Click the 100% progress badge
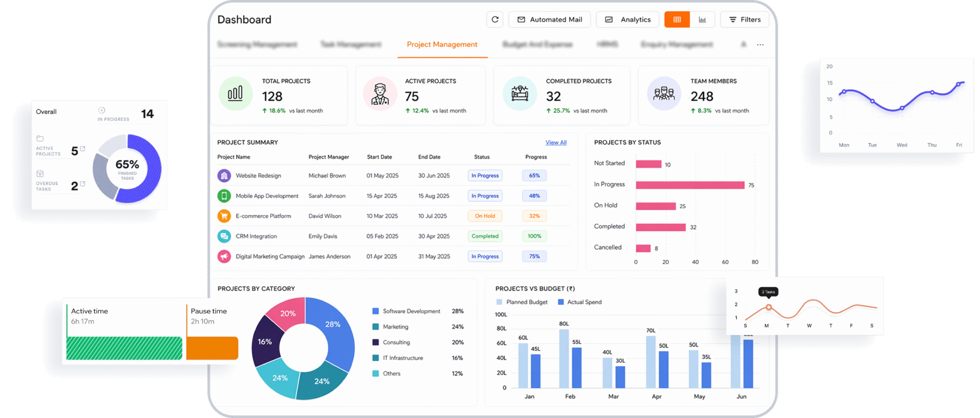 pyautogui.click(x=534, y=236)
